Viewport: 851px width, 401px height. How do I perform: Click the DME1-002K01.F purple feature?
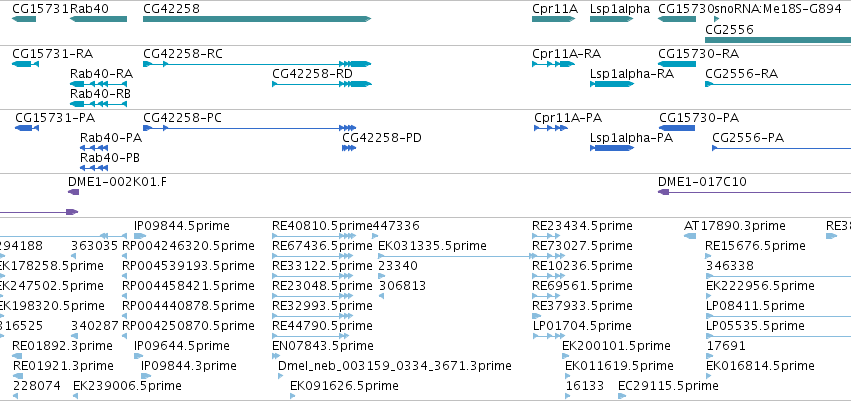pos(73,192)
